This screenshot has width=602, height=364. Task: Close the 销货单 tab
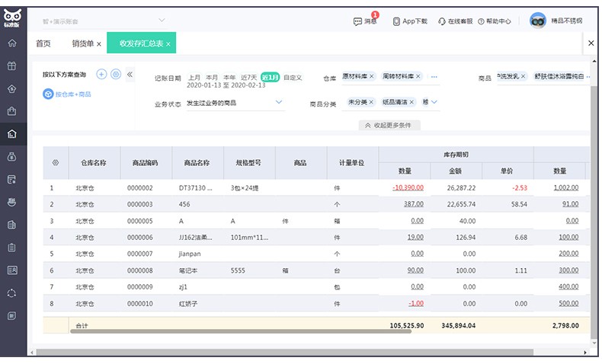tap(98, 44)
